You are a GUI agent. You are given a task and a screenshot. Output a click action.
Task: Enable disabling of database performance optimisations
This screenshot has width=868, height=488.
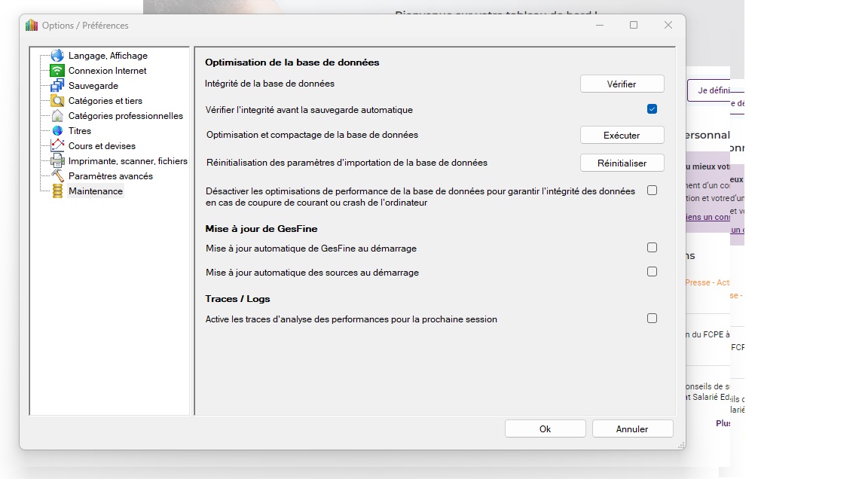(652, 191)
